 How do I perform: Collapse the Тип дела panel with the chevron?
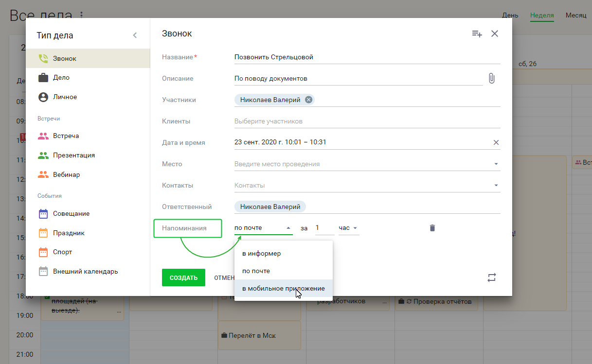tap(135, 35)
